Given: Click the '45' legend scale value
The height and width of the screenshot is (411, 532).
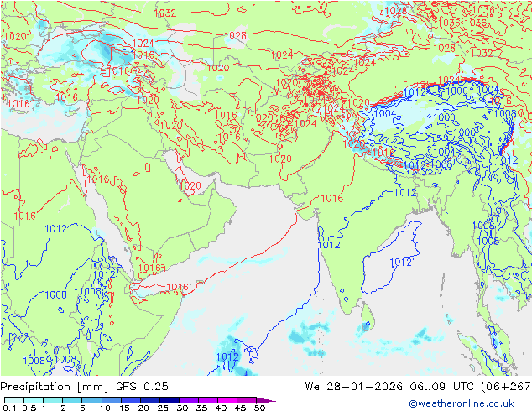Looking at the screenshot, I should point(240,408).
